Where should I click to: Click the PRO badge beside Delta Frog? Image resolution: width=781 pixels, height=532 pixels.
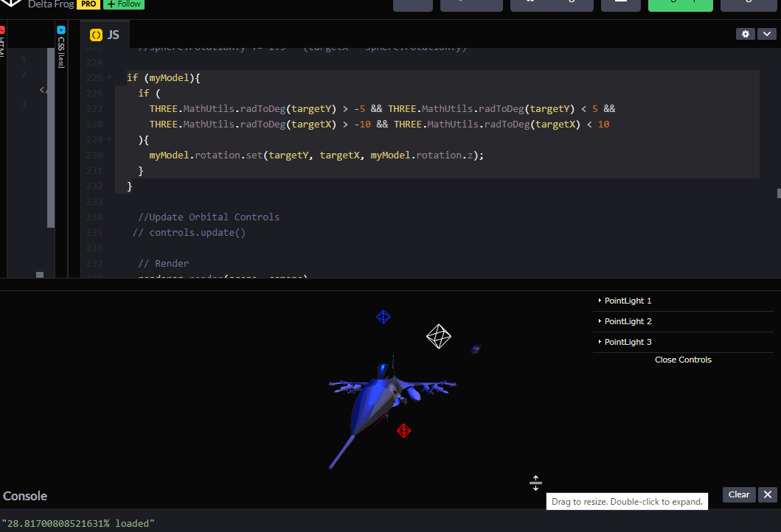[x=88, y=4]
